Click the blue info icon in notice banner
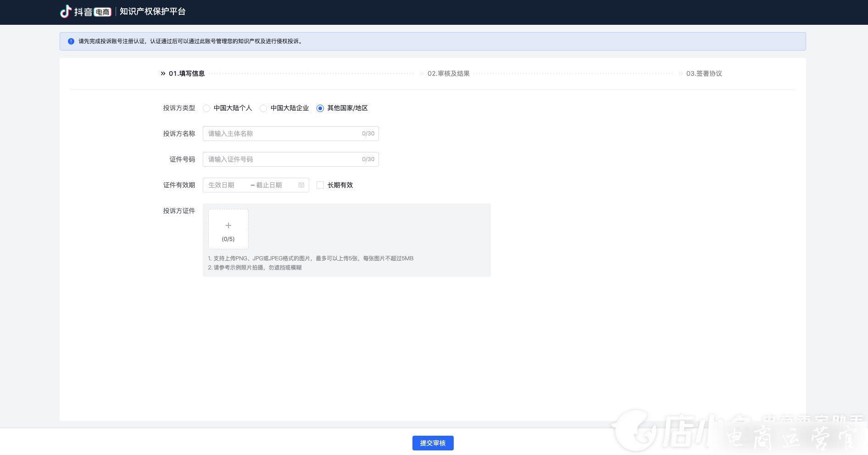The image size is (868, 455). tap(71, 41)
